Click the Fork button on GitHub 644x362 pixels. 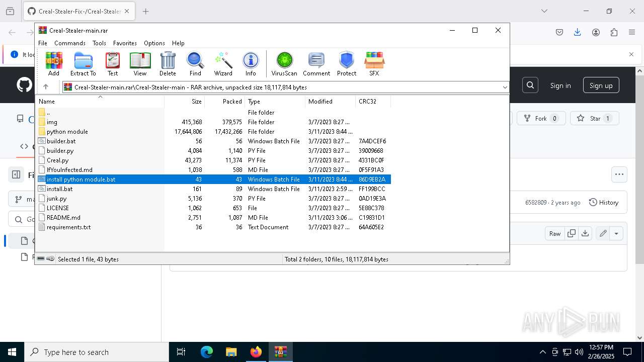(541, 119)
